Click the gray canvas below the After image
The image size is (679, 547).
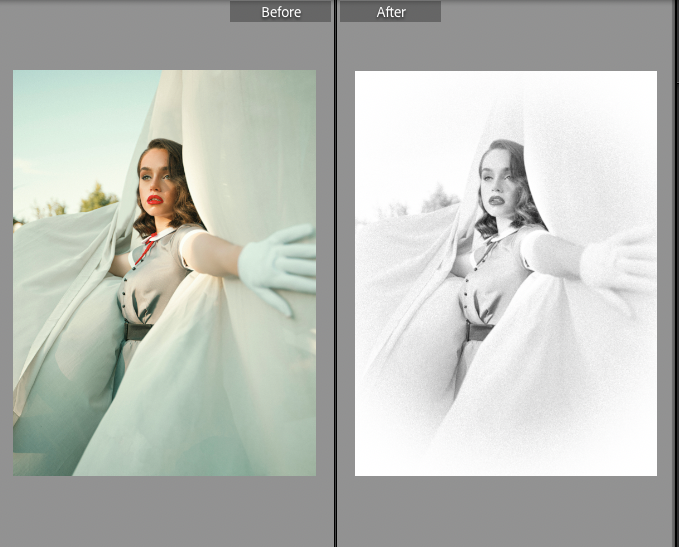(506, 510)
